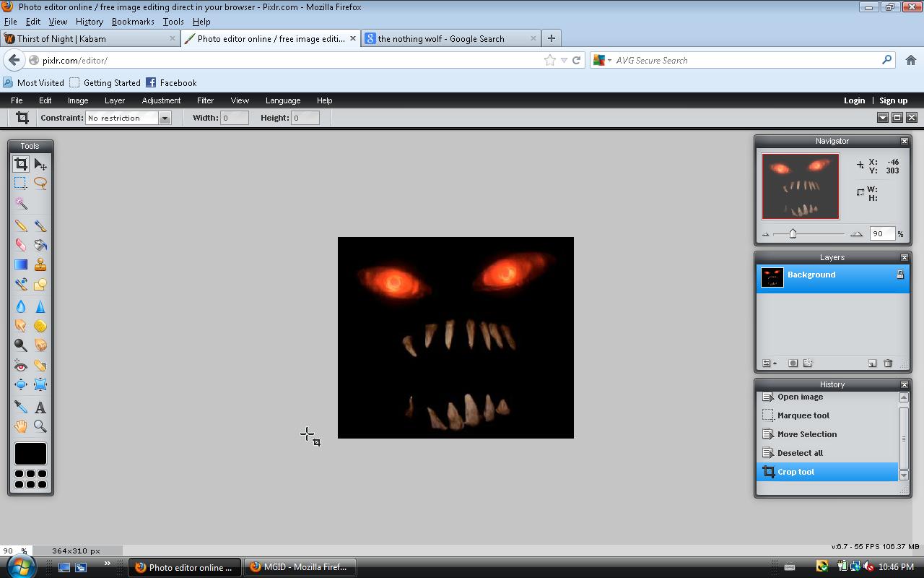Screen dimensions: 924x578
Task: Toggle the lock on Background layer
Action: pyautogui.click(x=900, y=275)
